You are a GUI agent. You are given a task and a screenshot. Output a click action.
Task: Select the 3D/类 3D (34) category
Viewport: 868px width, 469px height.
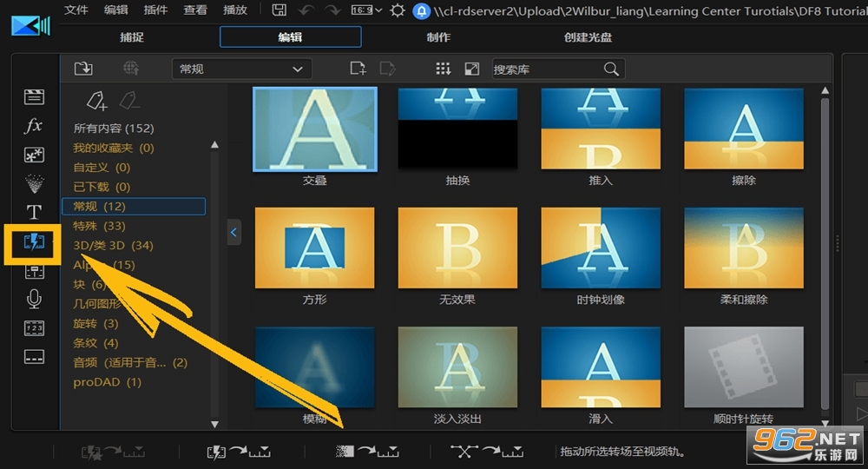point(113,245)
